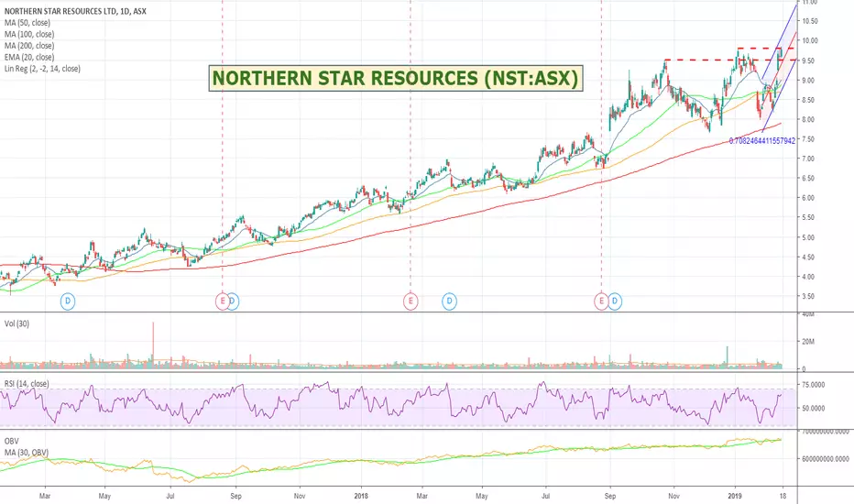Image resolution: width=854 pixels, height=504 pixels.
Task: Click the earnings E marker just before Mar 2018
Action: pos(411,301)
